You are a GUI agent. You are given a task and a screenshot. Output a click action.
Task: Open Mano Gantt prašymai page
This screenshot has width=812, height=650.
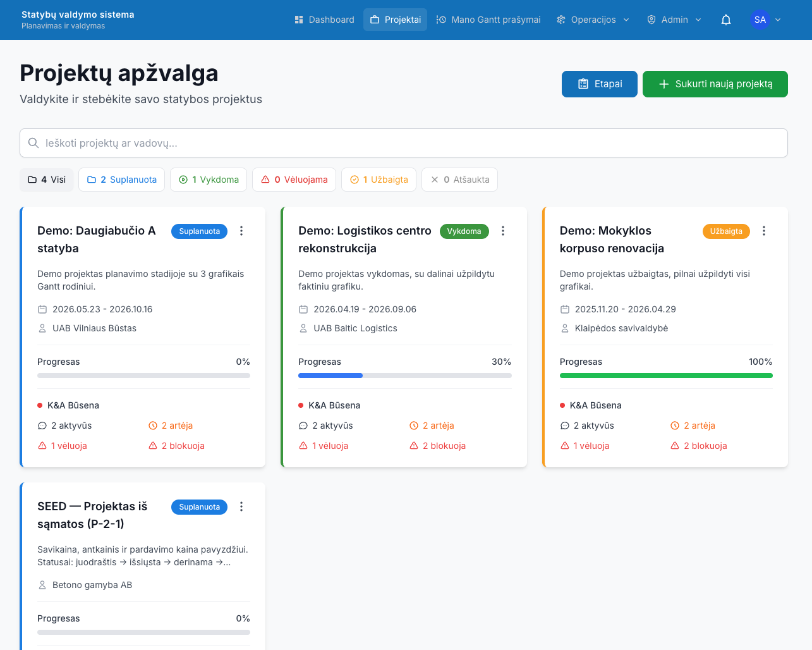pos(488,20)
